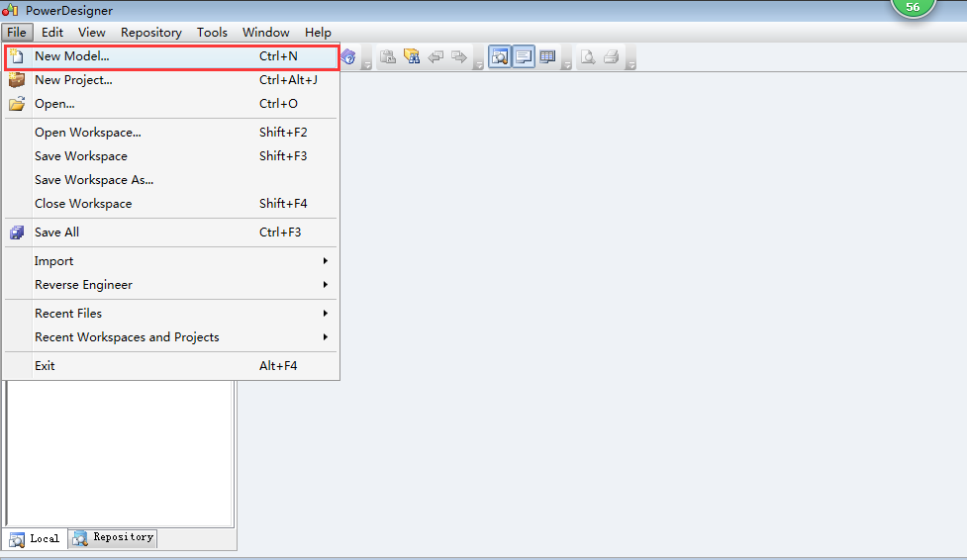Image resolution: width=967 pixels, height=560 pixels.
Task: Click the green 56 badge
Action: (x=913, y=7)
